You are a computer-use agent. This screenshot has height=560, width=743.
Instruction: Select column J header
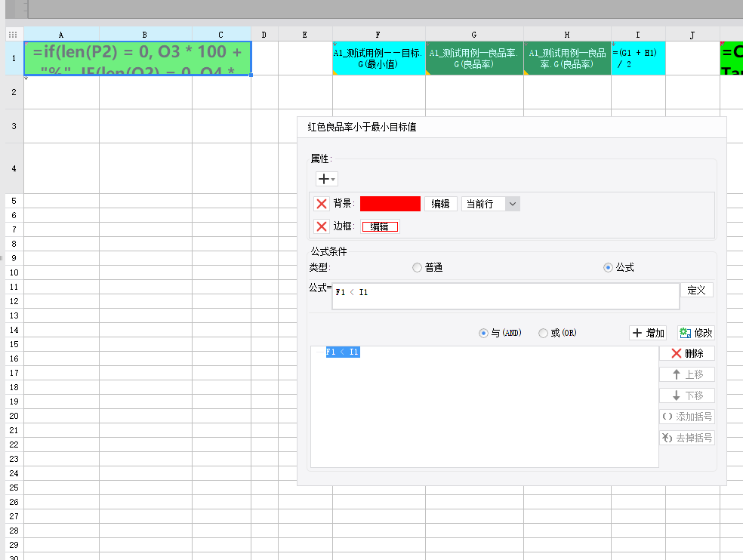click(x=692, y=35)
